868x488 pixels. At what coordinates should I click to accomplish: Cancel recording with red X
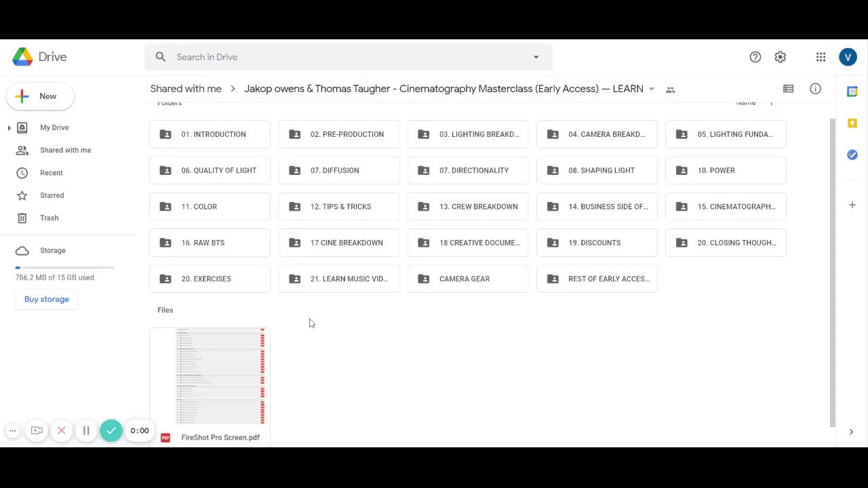point(62,430)
